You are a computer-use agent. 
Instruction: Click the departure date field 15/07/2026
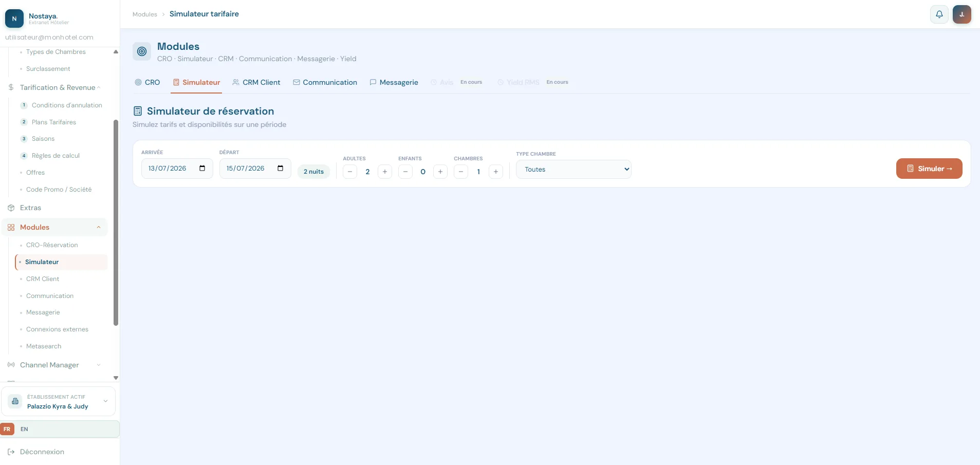[255, 169]
